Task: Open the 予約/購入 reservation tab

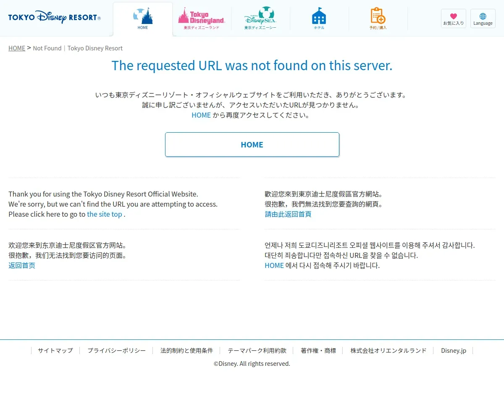Action: click(378, 19)
